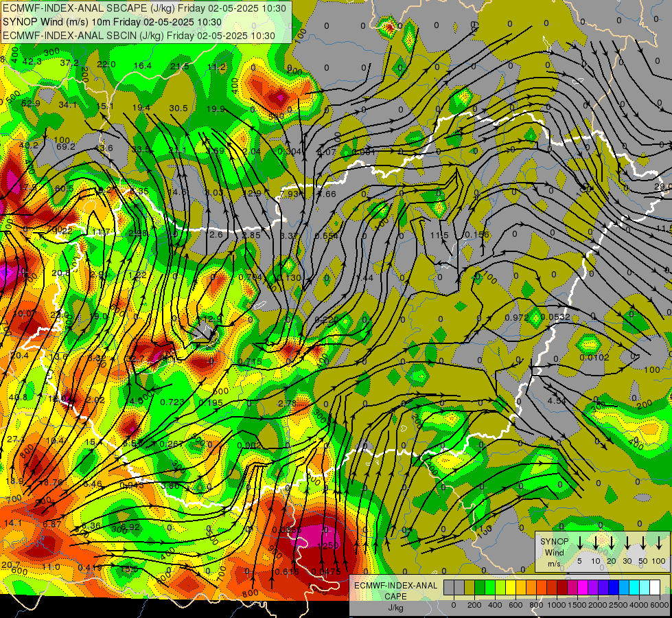Click the 20.8 value on the map
Screen dimensions: 672x618
(60, 273)
